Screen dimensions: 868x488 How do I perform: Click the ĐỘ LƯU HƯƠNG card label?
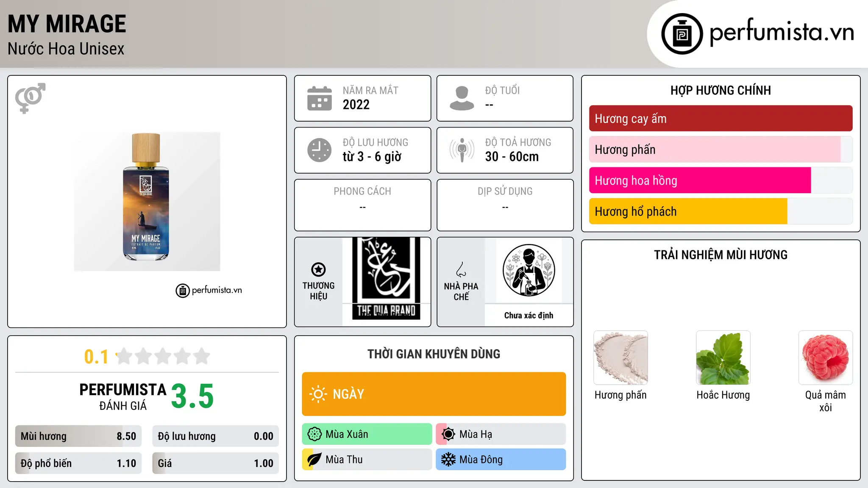click(x=376, y=143)
